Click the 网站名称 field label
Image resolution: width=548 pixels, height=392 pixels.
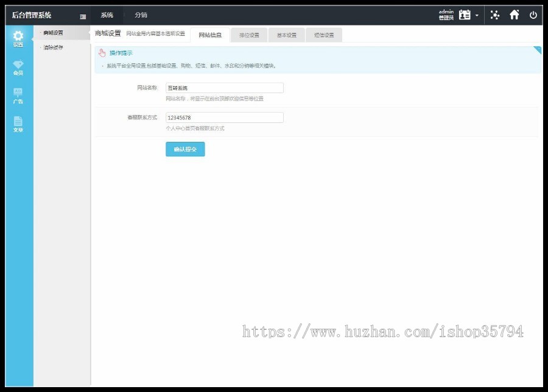coord(147,88)
